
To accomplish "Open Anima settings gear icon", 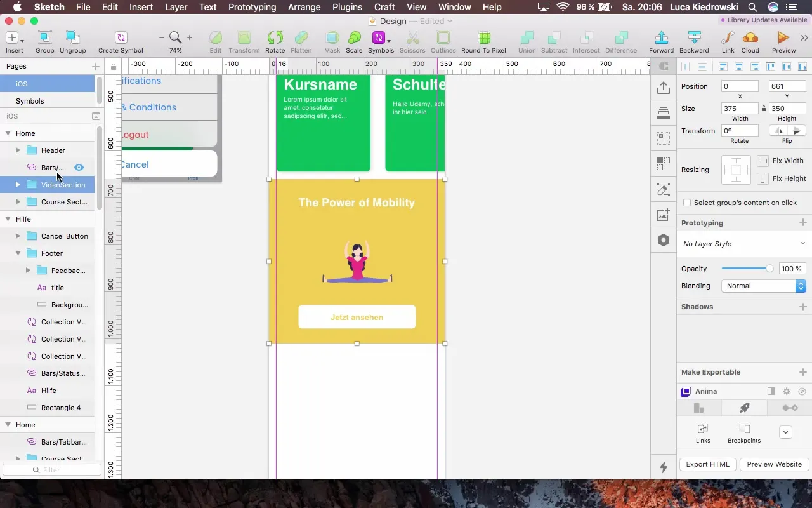I will (x=787, y=391).
